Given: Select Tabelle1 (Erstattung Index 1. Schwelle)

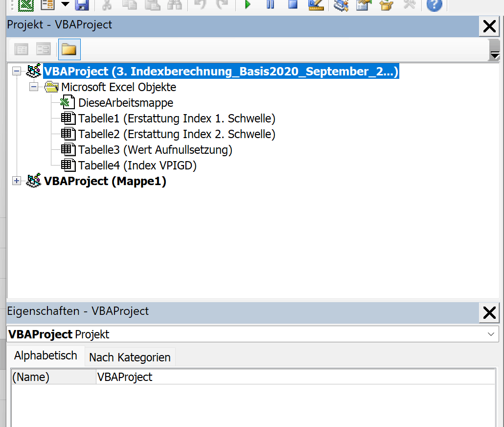Looking at the screenshot, I should click(x=177, y=119).
